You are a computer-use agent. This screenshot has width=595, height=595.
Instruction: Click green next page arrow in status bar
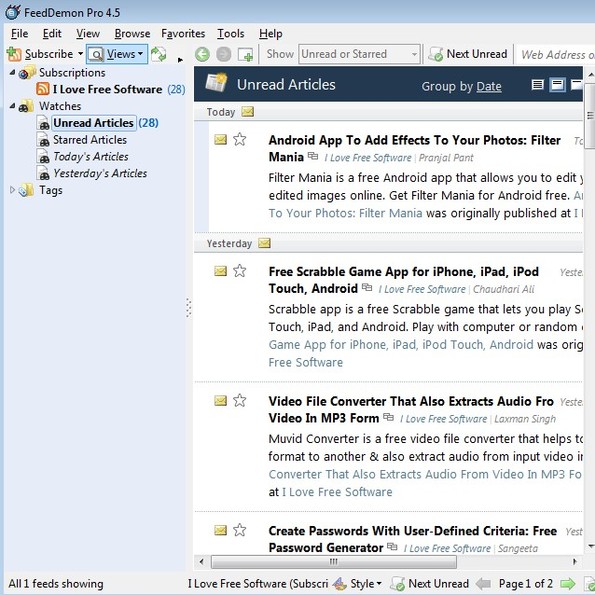click(x=567, y=583)
